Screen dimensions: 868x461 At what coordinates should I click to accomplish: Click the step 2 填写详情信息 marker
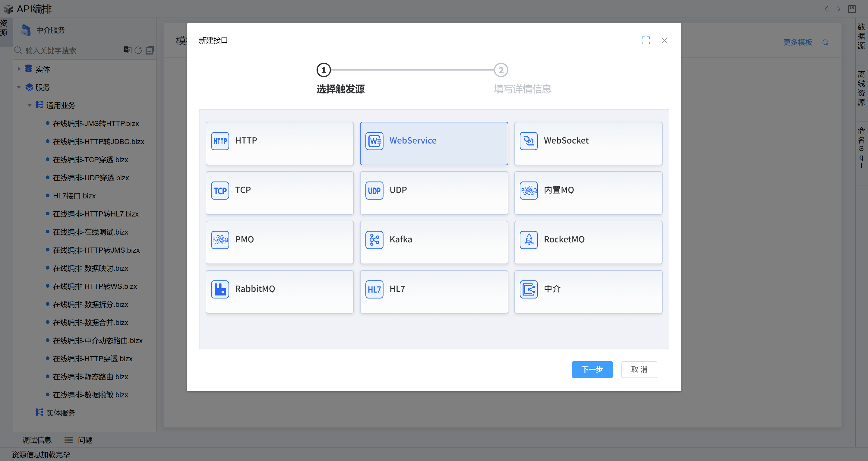tap(501, 70)
